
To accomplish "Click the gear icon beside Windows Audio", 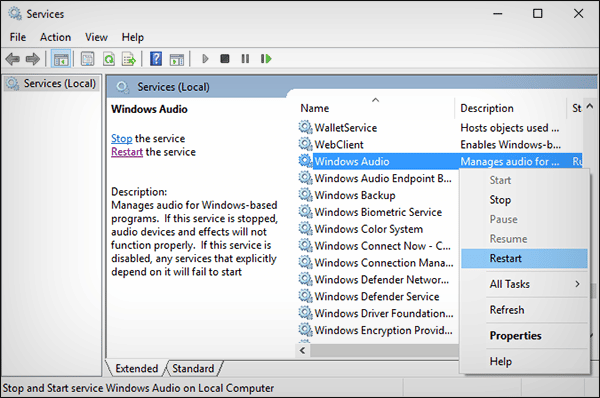I will (305, 161).
